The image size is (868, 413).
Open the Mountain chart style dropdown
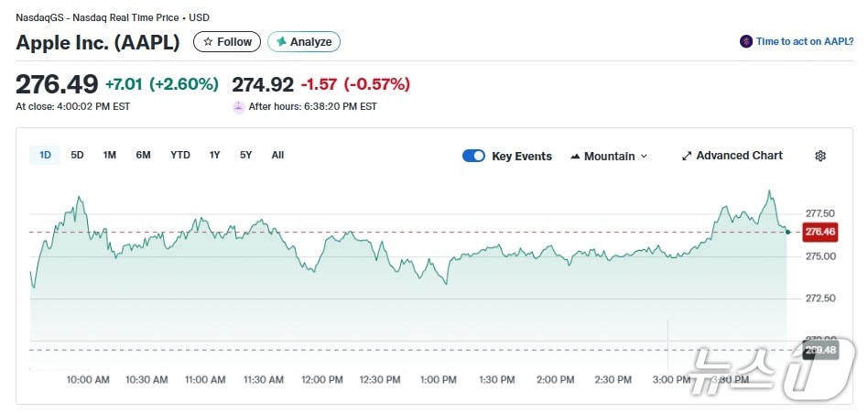[x=609, y=156]
